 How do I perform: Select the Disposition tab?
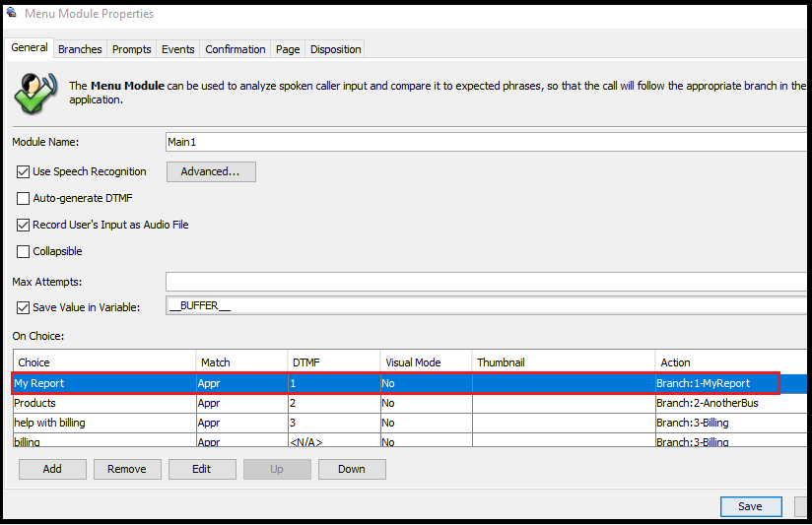tap(336, 49)
